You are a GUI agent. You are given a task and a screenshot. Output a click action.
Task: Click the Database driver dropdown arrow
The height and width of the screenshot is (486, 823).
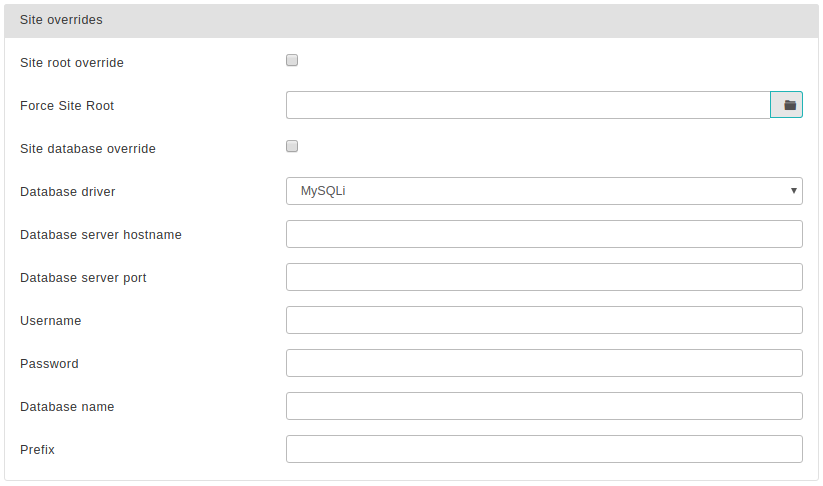pos(793,191)
